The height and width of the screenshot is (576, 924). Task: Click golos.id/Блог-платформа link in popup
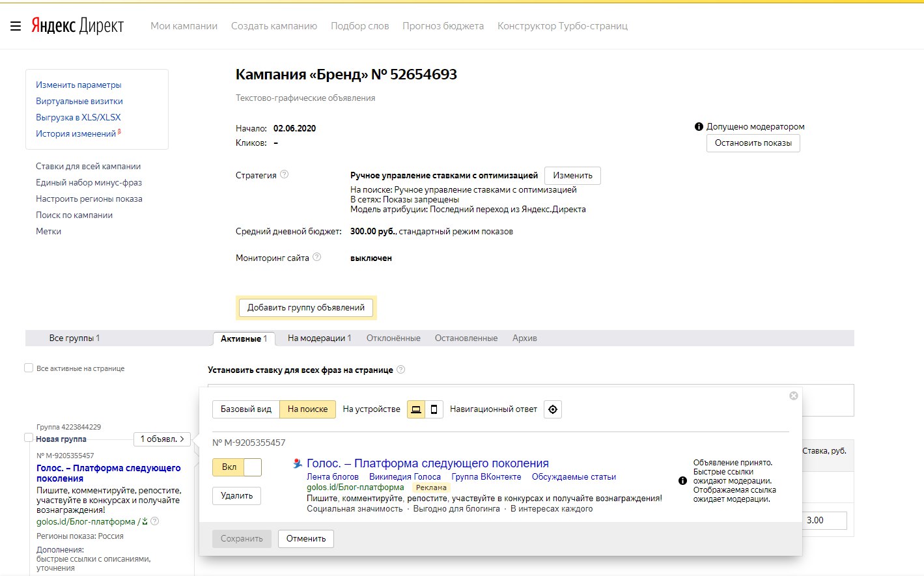coord(356,487)
